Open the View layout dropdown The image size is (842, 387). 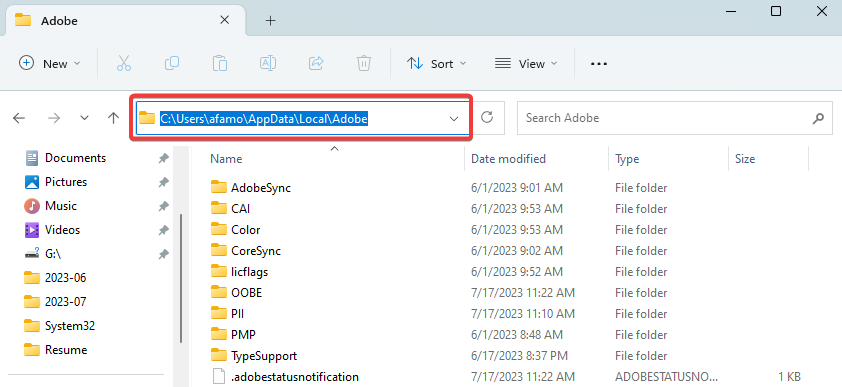pyautogui.click(x=526, y=63)
